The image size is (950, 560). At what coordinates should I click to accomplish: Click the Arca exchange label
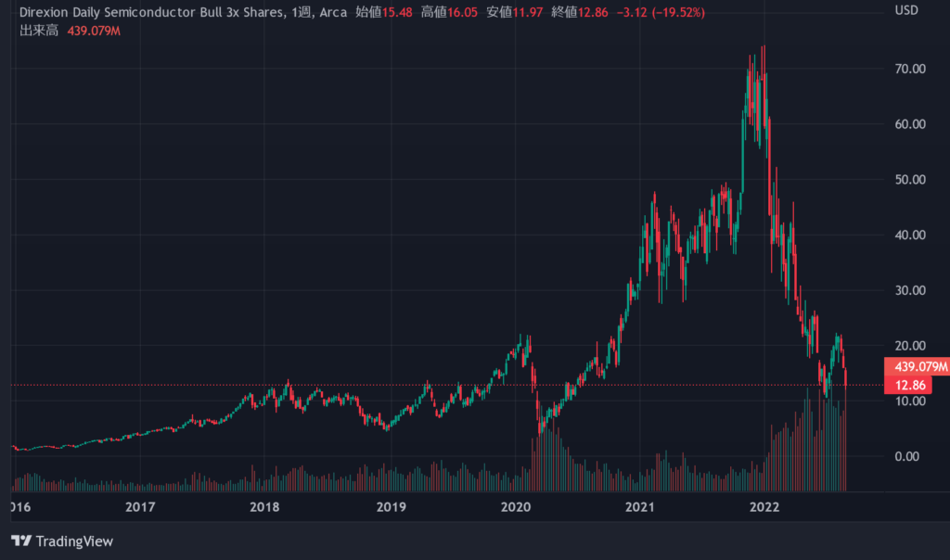[333, 12]
